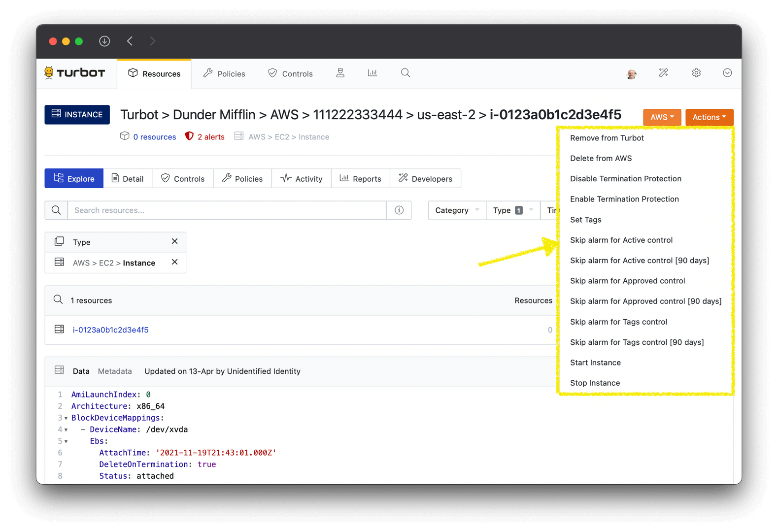Open the Type filter dropdown
The width and height of the screenshot is (778, 532).
[513, 210]
